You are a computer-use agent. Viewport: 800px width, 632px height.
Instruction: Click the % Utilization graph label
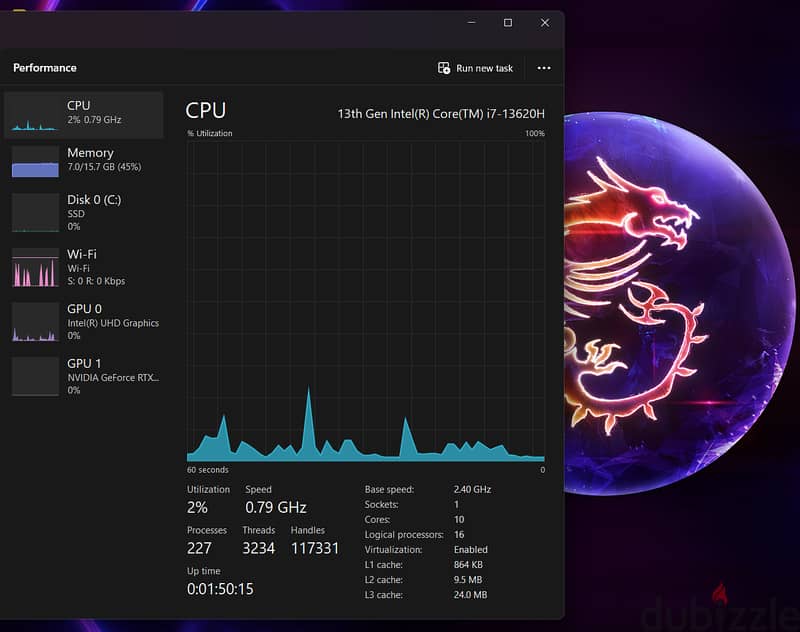pyautogui.click(x=210, y=133)
